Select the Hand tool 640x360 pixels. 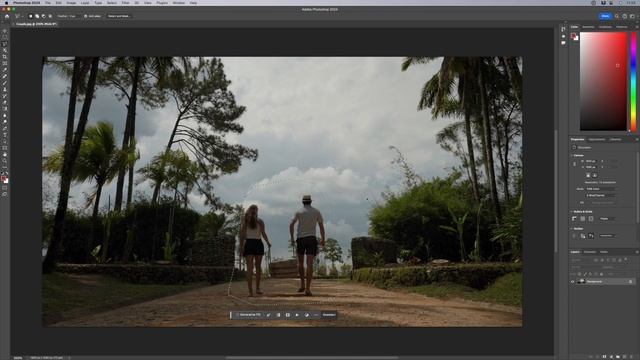pyautogui.click(x=5, y=155)
